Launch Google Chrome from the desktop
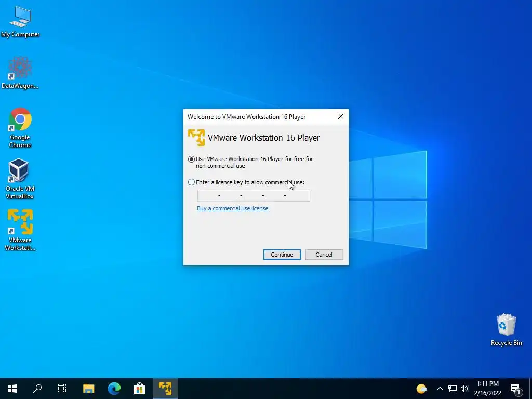The width and height of the screenshot is (532, 399). pyautogui.click(x=20, y=128)
